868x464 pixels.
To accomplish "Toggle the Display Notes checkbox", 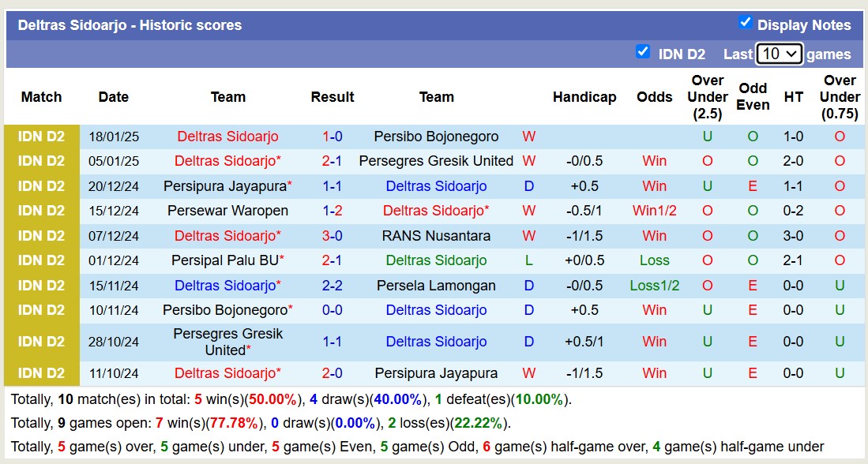I will (745, 23).
